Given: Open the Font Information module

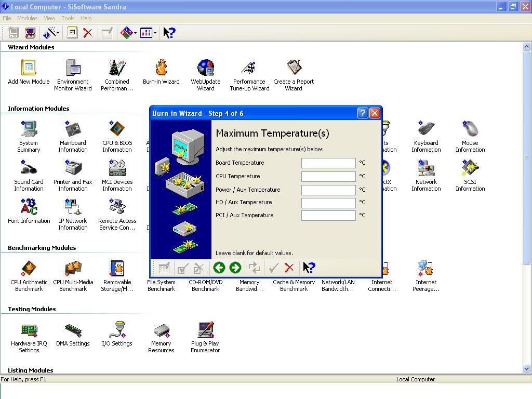Looking at the screenshot, I should click(29, 211).
